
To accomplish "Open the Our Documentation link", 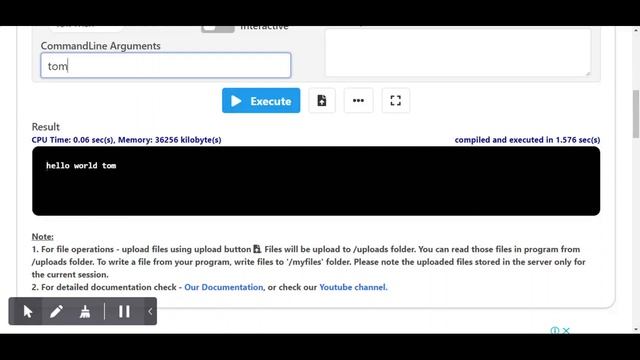I will [x=224, y=287].
